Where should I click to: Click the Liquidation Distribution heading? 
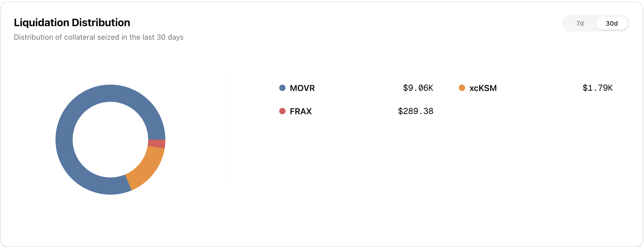72,23
